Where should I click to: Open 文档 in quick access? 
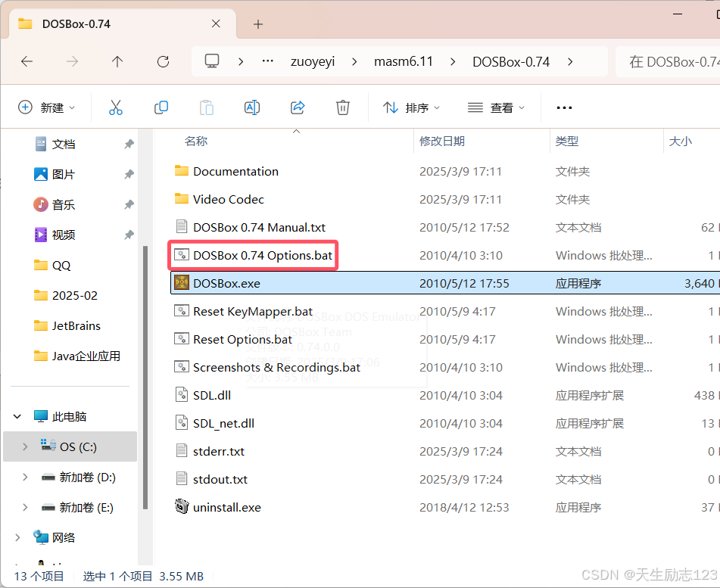64,144
